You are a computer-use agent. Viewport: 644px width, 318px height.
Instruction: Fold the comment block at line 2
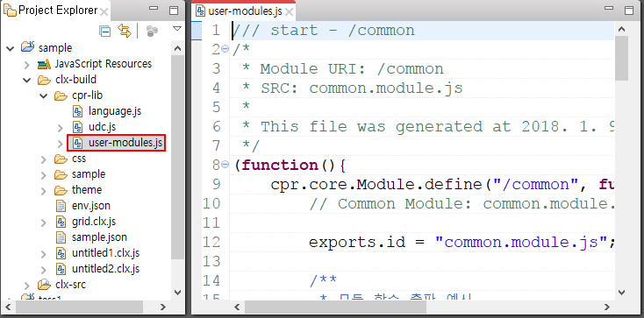(x=225, y=49)
